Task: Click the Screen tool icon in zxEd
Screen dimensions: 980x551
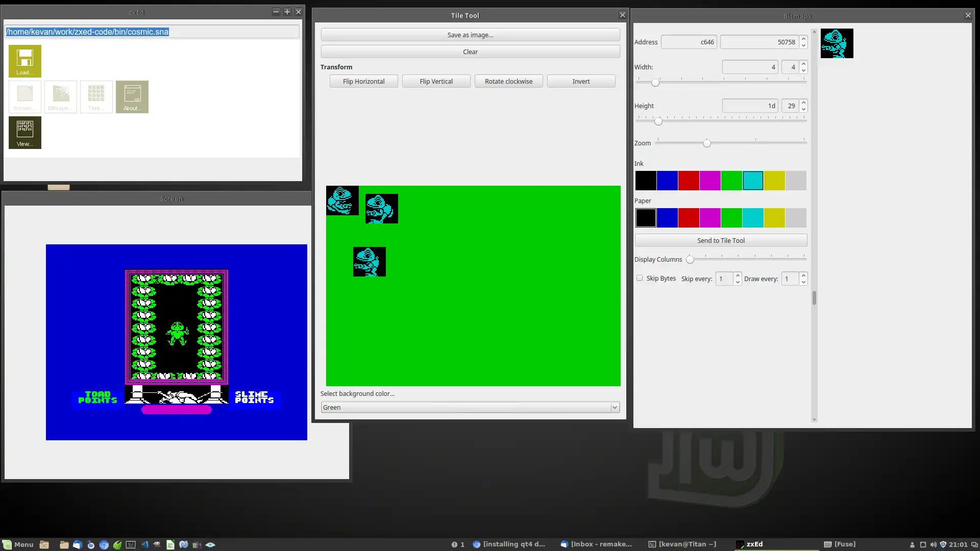Action: pyautogui.click(x=25, y=97)
